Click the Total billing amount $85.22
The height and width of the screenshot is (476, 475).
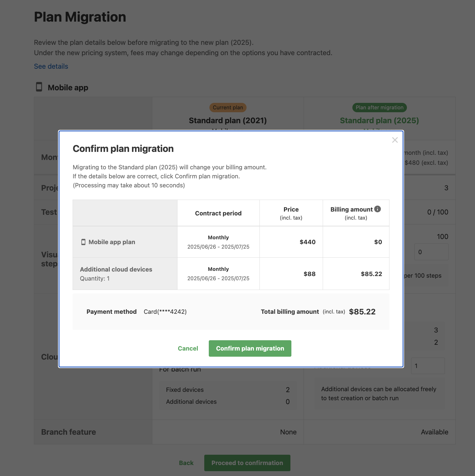coord(362,312)
